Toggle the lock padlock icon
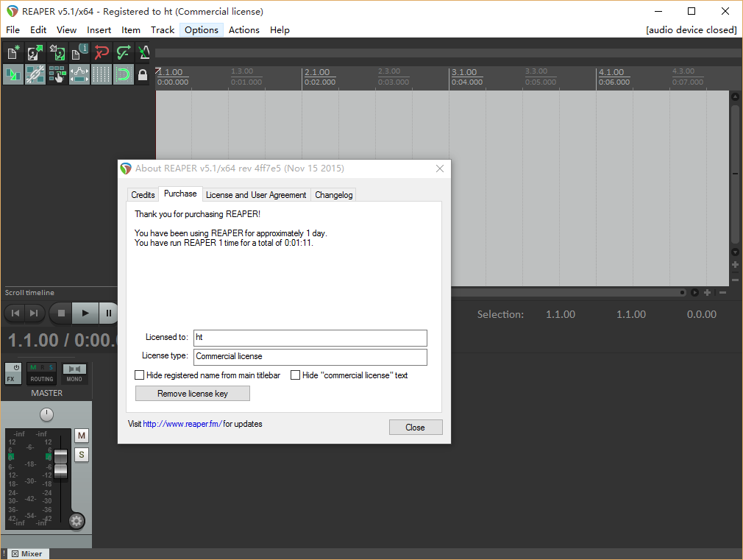 [x=143, y=74]
